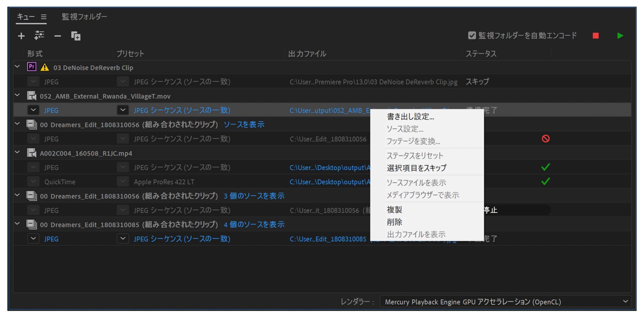
Task: Click the add source plus icon
Action: (x=21, y=36)
